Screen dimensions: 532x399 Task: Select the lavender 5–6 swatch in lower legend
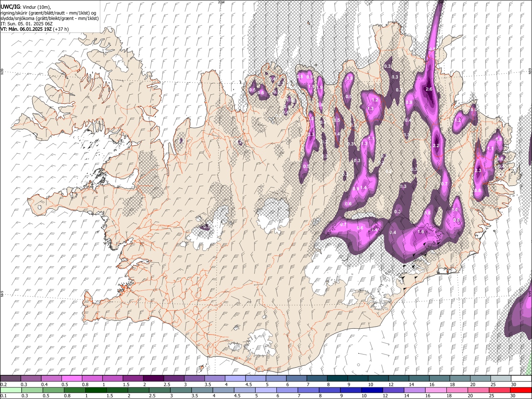tap(265, 390)
